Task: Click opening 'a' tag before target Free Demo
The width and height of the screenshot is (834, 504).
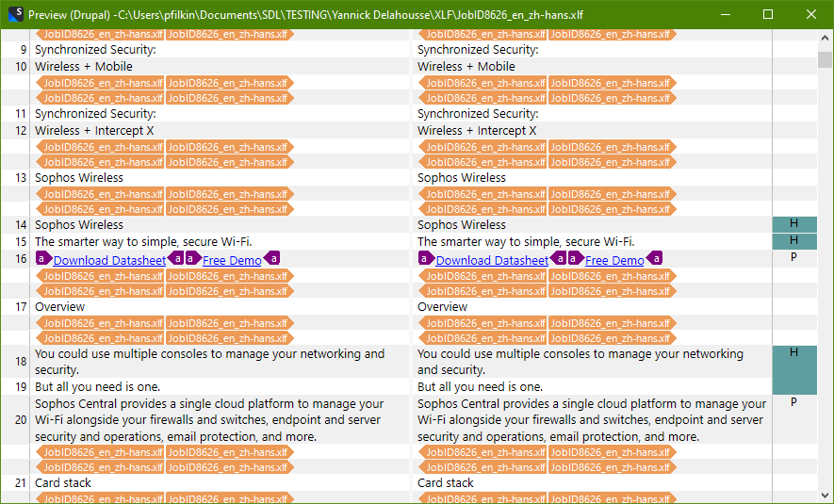Action: [576, 258]
